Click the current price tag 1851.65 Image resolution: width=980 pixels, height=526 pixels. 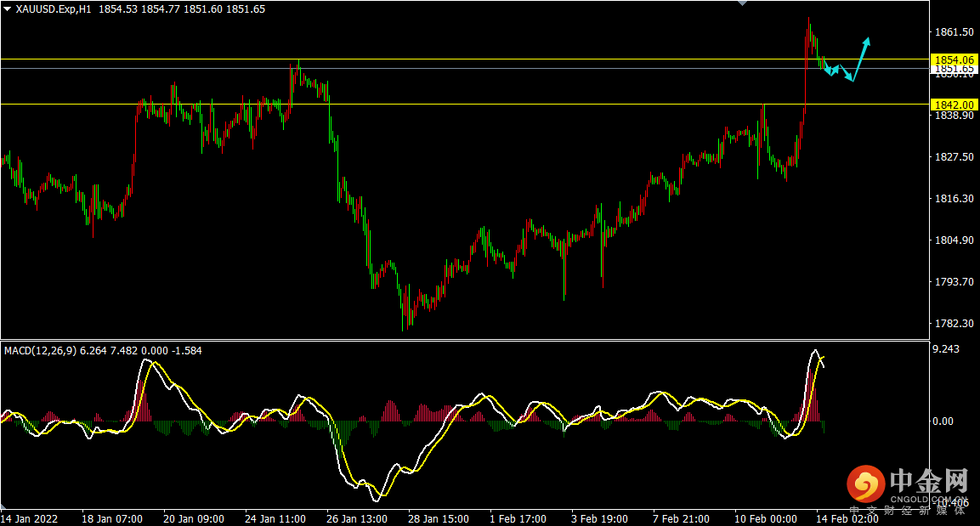point(954,69)
